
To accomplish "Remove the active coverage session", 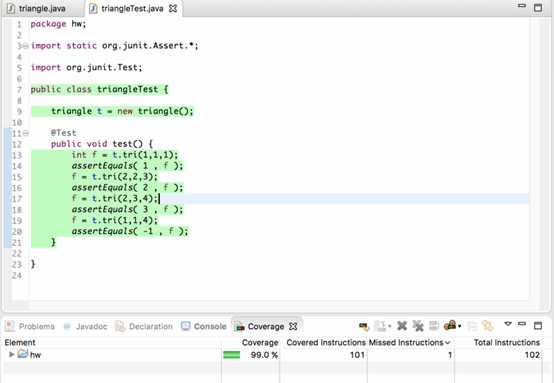I will (x=402, y=326).
